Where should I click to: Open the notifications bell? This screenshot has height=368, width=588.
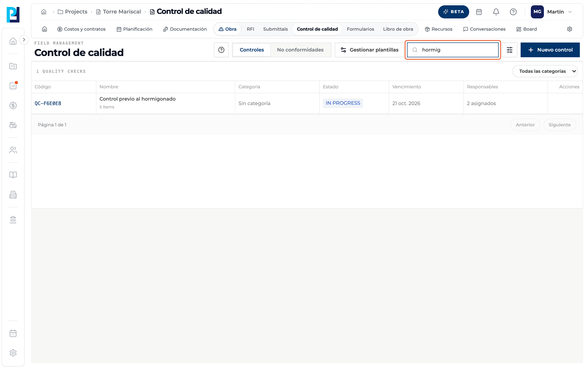[496, 12]
